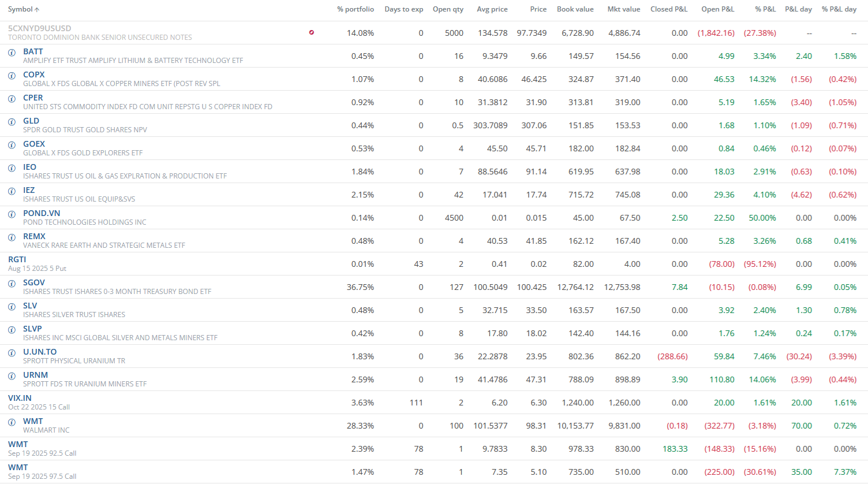Click WALMART INC book value 10,153.77

pyautogui.click(x=575, y=426)
